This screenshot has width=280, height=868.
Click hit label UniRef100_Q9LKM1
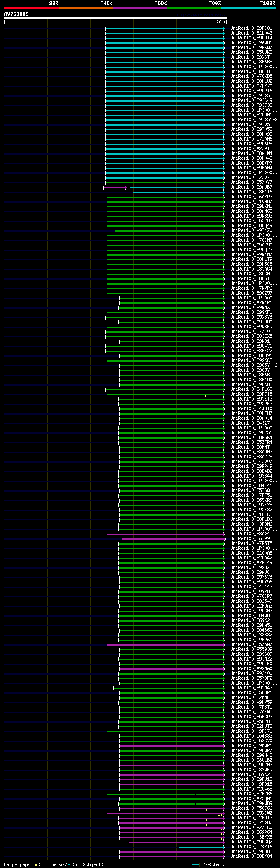tap(251, 207)
